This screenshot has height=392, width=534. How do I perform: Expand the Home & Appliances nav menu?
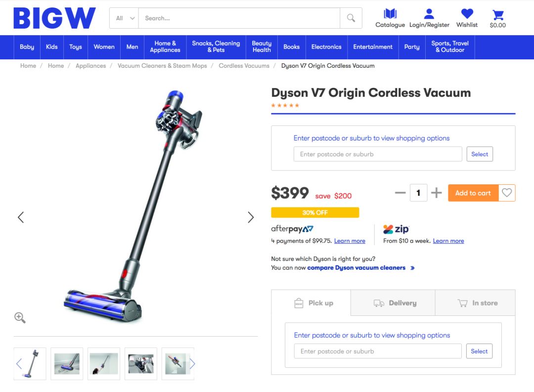click(x=165, y=46)
